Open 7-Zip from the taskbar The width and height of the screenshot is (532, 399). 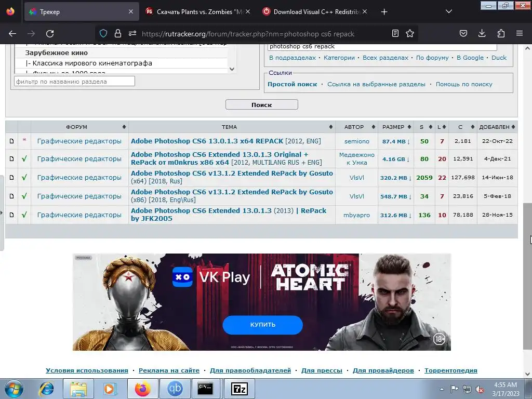click(239, 389)
